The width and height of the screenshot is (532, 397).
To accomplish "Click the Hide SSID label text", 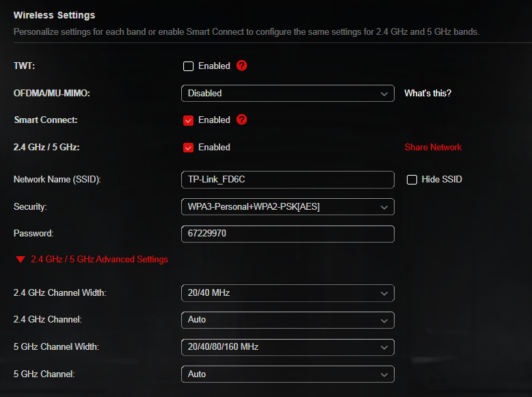I will click(442, 179).
